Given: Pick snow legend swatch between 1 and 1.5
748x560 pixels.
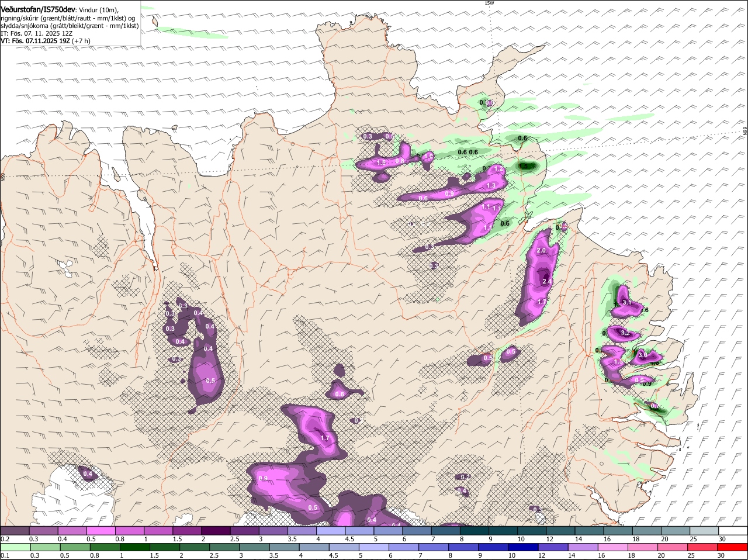Looking at the screenshot, I should click(158, 530).
